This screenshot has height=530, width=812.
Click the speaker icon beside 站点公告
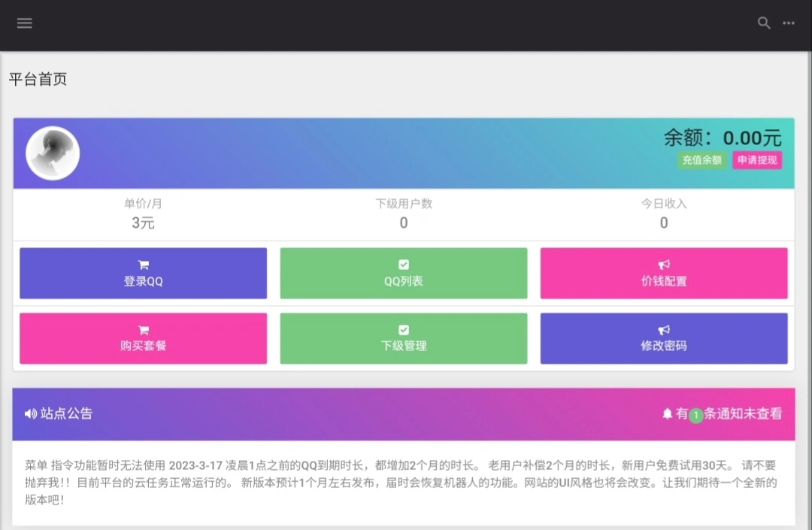coord(29,413)
